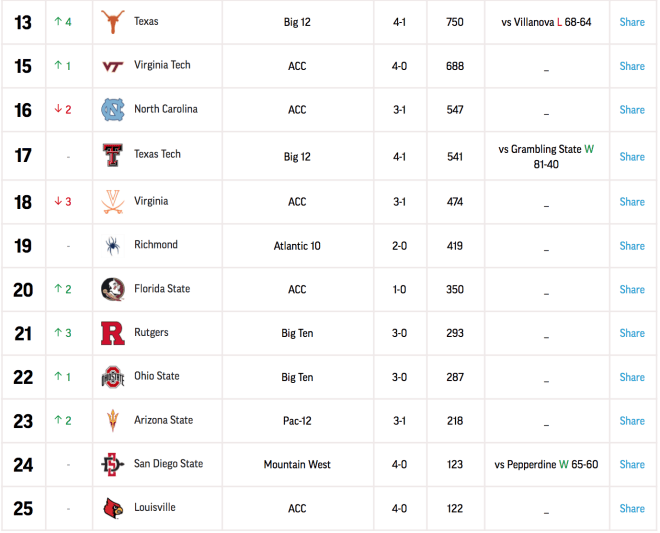This screenshot has height=533, width=660.
Task: Click the Virginia Tech VT logo
Action: [x=113, y=66]
